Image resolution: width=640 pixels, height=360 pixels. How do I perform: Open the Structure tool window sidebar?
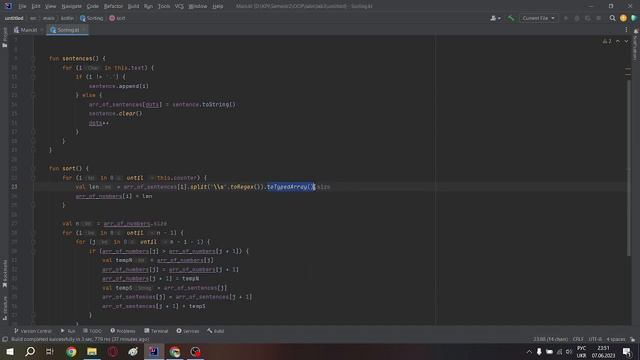(4, 309)
